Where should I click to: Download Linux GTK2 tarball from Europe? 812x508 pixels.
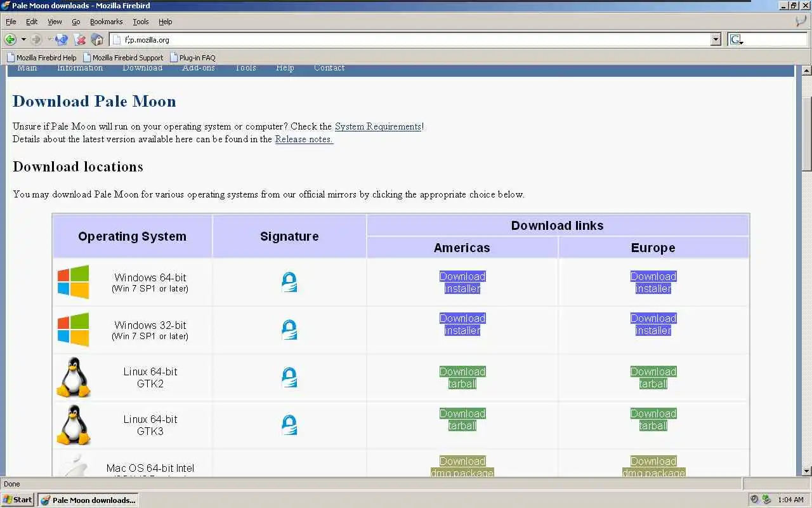click(653, 377)
